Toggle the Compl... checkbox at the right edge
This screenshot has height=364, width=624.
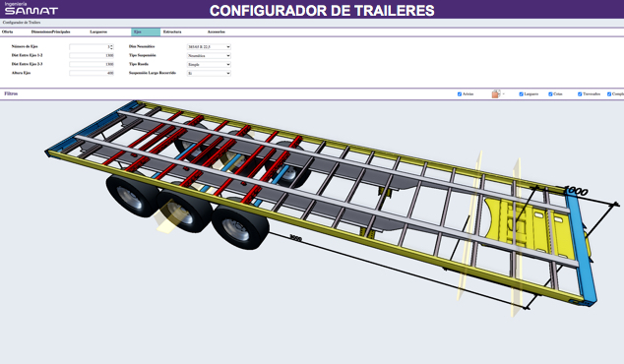609,94
